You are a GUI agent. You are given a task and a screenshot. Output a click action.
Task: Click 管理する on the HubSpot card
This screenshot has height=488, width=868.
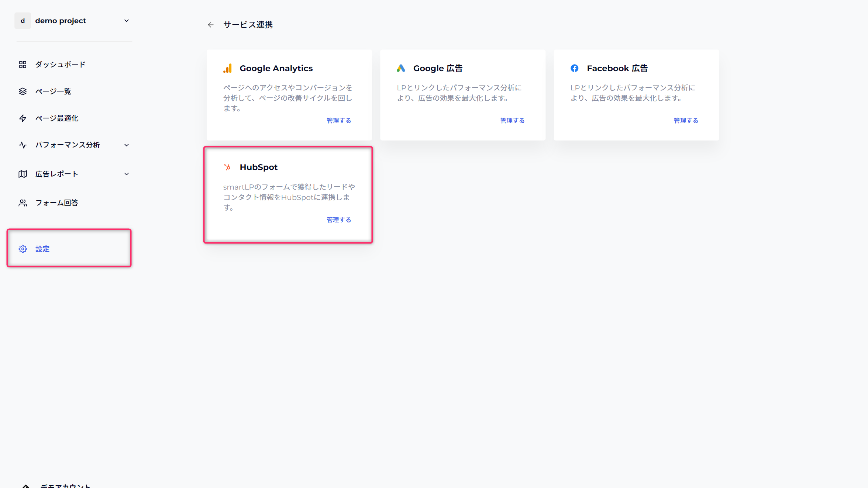[x=338, y=219]
